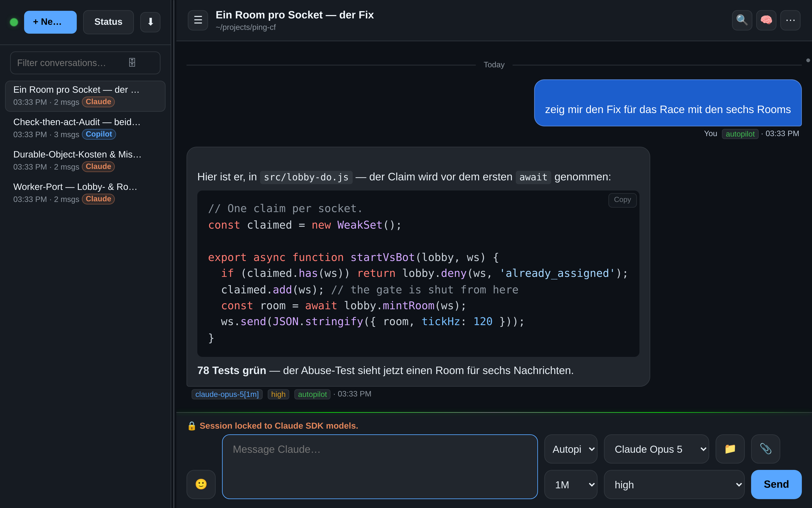Image resolution: width=812 pixels, height=508 pixels.
Task: Toggle sidebar with hamburger menu icon
Action: pyautogui.click(x=198, y=20)
